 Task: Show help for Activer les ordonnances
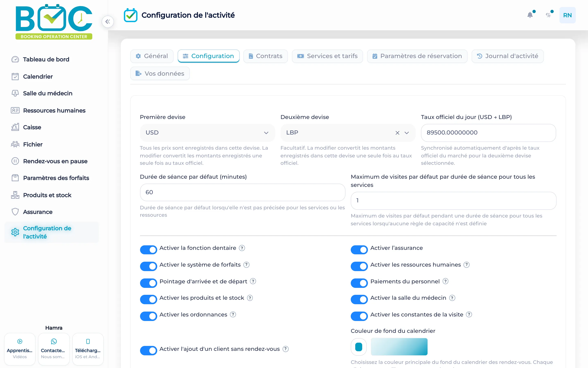click(233, 315)
